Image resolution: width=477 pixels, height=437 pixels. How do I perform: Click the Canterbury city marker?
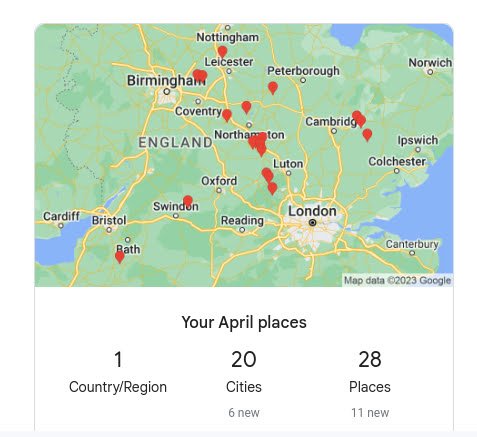coord(412,253)
